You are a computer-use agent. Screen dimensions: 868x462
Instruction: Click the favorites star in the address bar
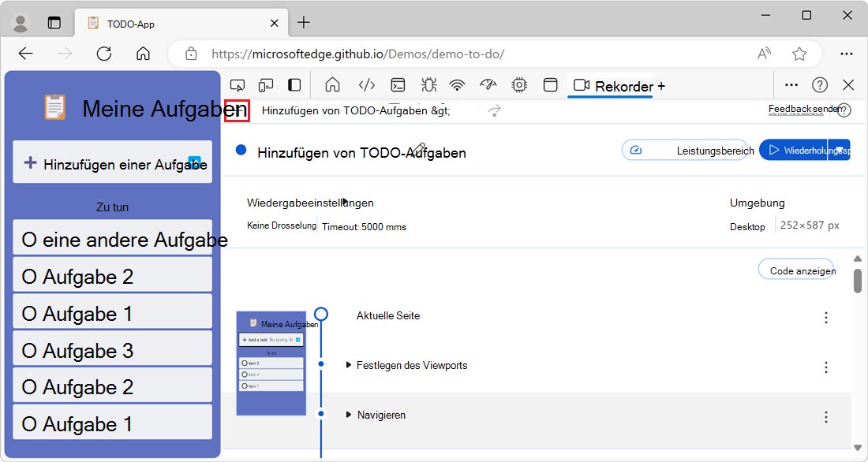click(799, 54)
